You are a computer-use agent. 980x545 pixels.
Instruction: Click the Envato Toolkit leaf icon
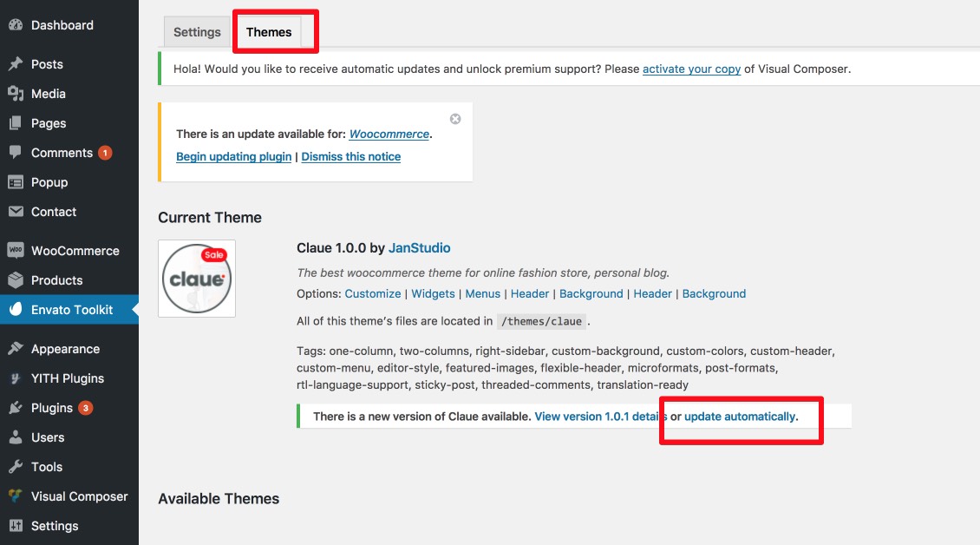click(16, 309)
